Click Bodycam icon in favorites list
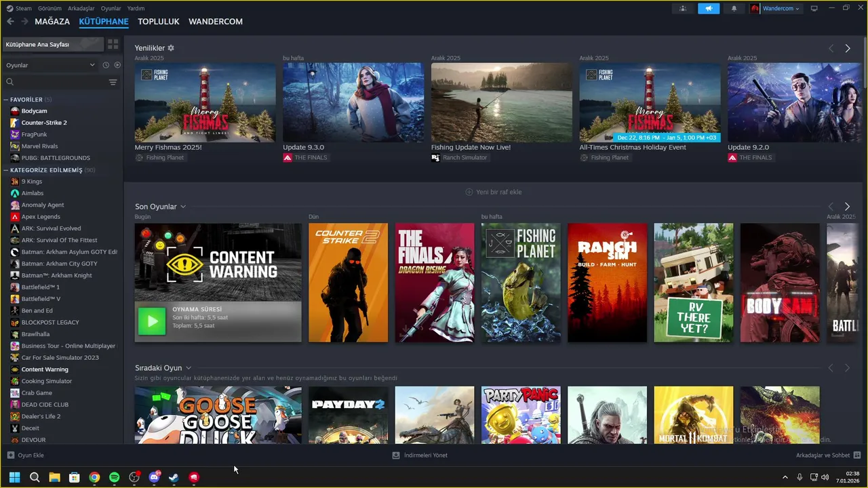 pos(15,111)
